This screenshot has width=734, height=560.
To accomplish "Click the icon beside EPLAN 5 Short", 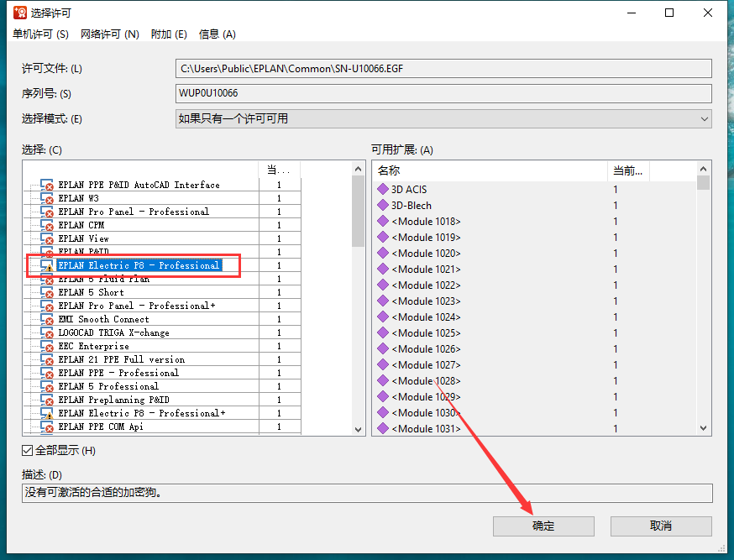I will pyautogui.click(x=47, y=293).
